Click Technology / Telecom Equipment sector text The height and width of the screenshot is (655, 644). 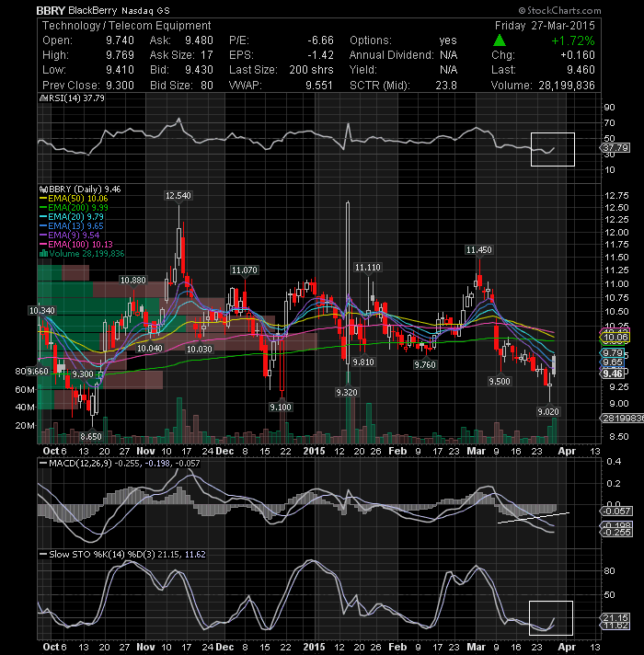click(x=127, y=26)
